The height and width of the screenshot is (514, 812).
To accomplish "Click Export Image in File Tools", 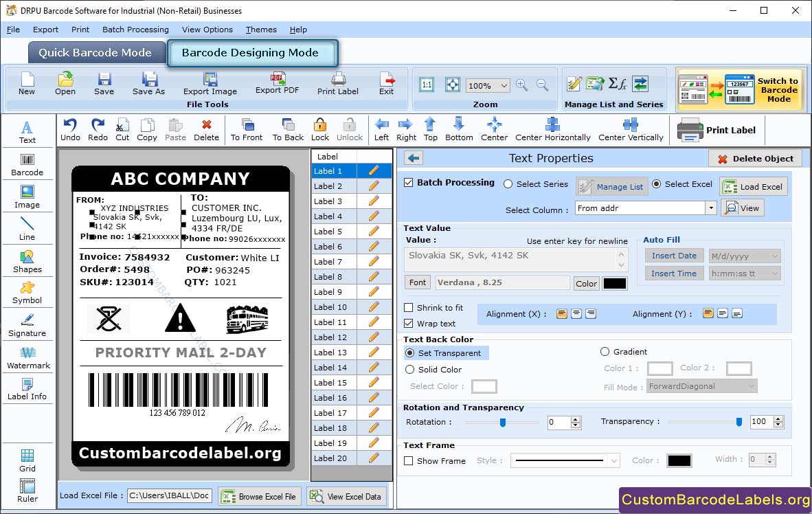I will point(210,84).
